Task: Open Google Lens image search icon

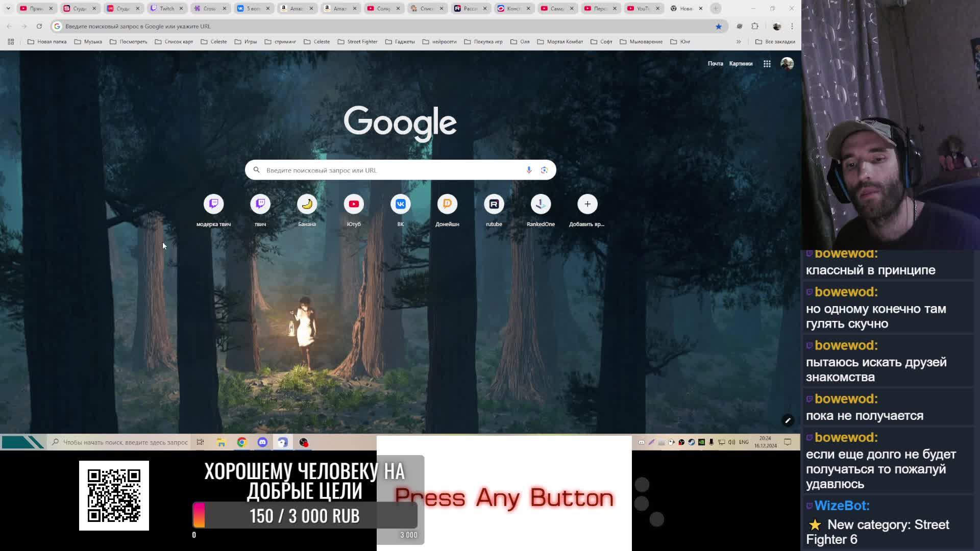Action: tap(544, 170)
